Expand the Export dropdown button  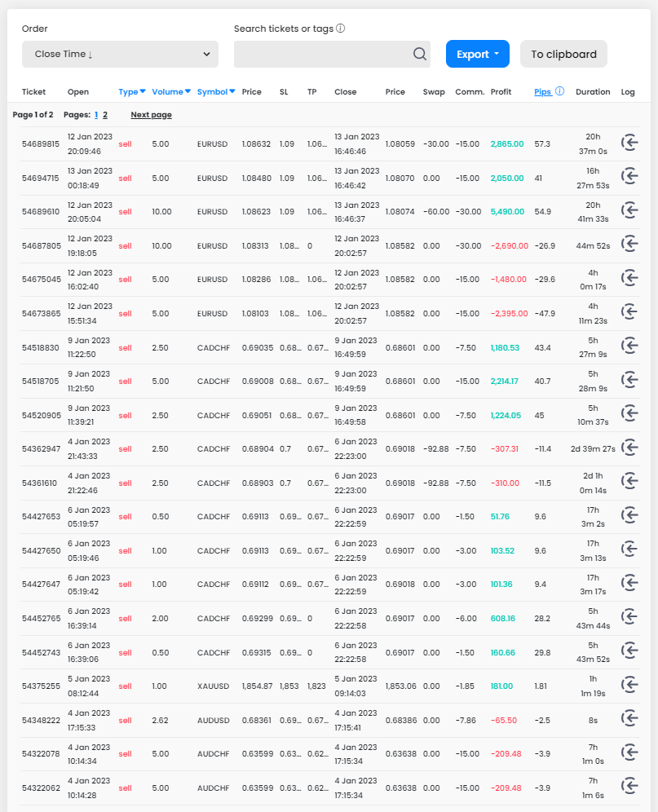(477, 55)
